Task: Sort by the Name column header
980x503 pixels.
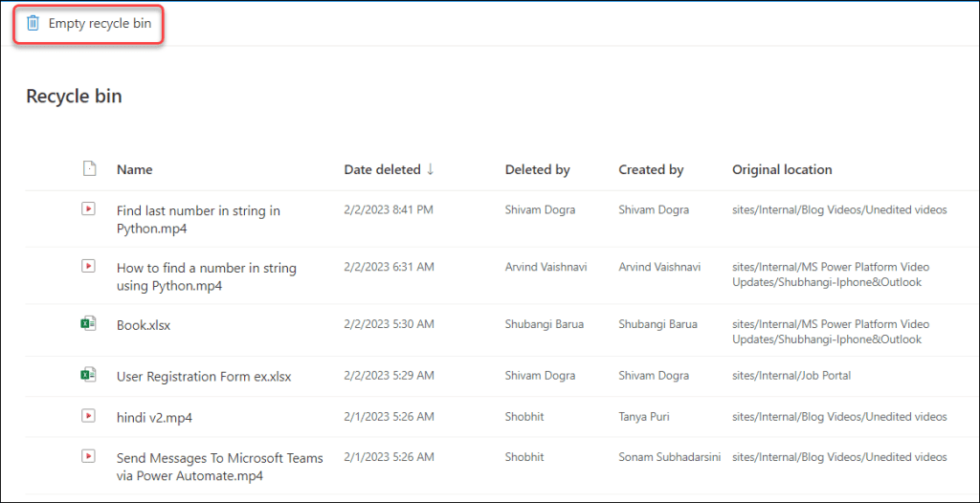Action: pos(135,169)
